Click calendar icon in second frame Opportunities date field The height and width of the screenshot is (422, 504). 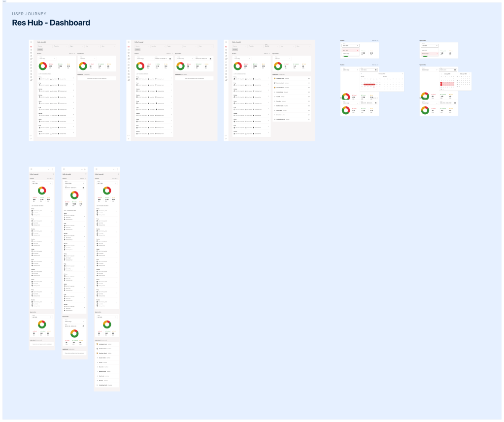tap(210, 59)
